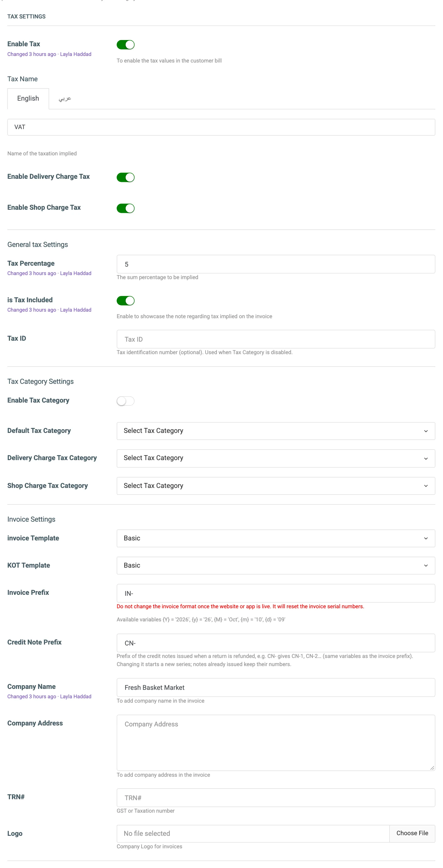
Task: Click the Company Name input field
Action: coord(276,687)
